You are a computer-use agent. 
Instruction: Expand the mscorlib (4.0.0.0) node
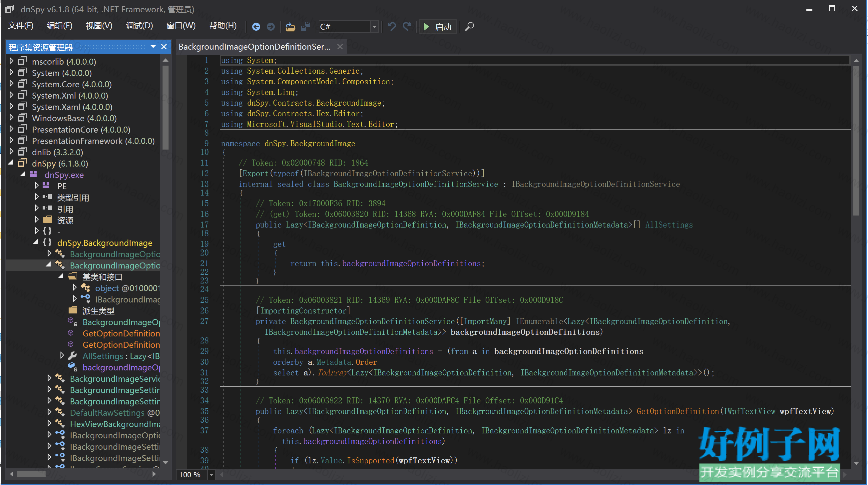[x=11, y=61]
